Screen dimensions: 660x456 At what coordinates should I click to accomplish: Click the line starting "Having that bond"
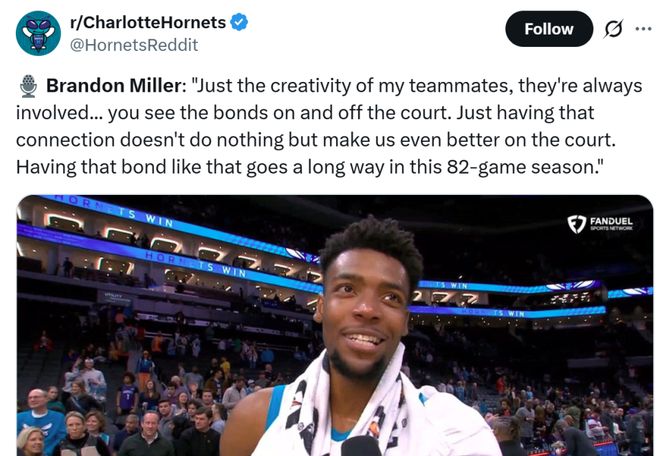click(x=310, y=167)
